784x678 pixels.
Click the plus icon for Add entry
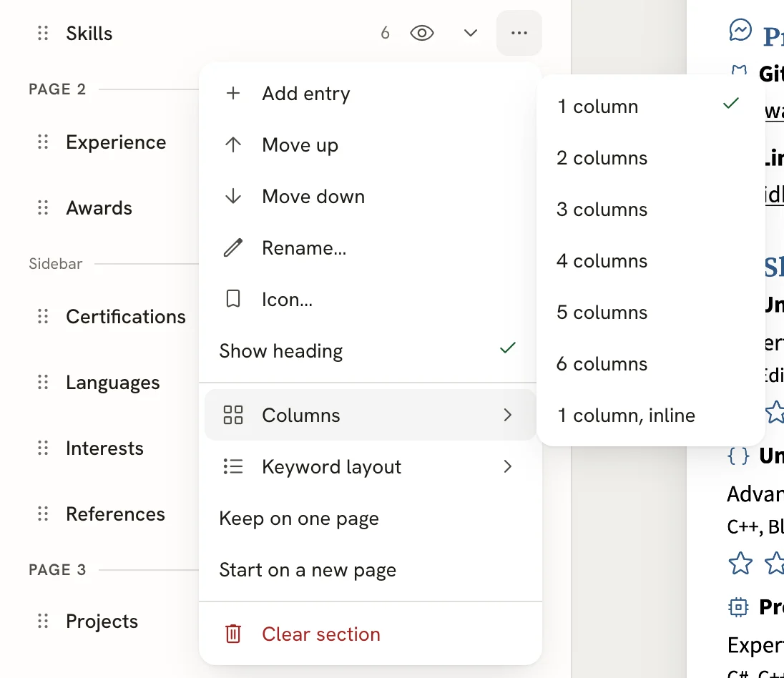click(x=233, y=93)
